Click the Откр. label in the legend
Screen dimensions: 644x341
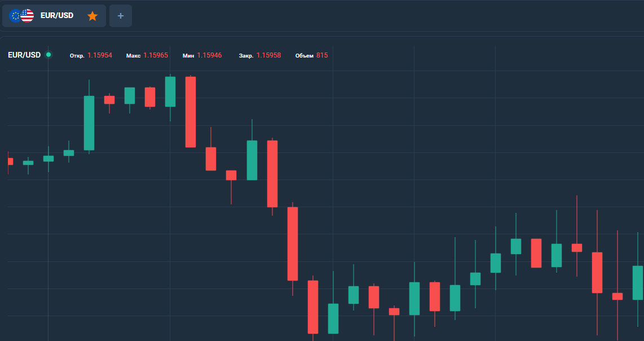point(77,56)
